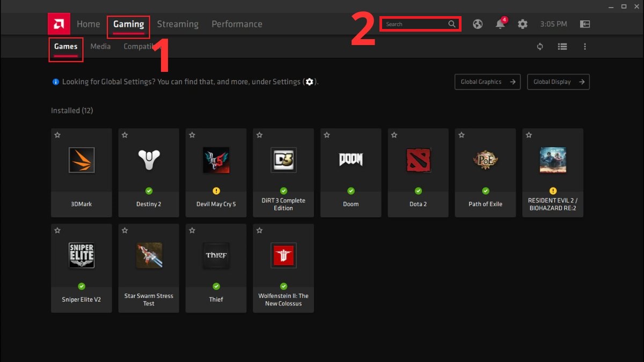The image size is (644, 362).
Task: Open the in-game overlay panel icon
Action: tap(584, 24)
